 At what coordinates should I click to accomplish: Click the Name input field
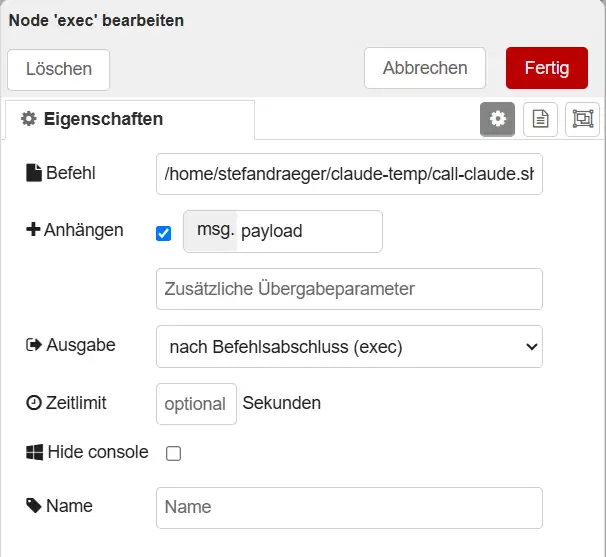(349, 508)
